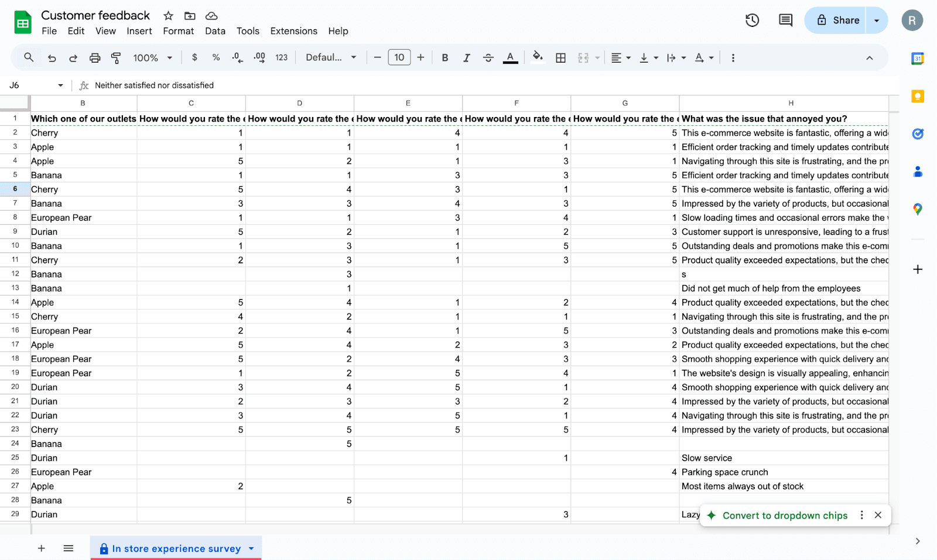Expand the 100% zoom dropdown
This screenshot has height=560, width=937.
152,57
